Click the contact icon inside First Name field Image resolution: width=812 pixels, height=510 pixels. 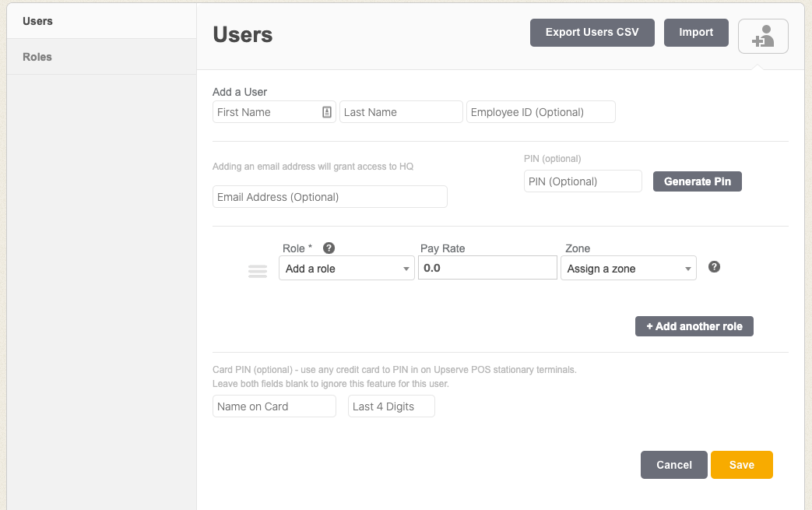(x=329, y=111)
